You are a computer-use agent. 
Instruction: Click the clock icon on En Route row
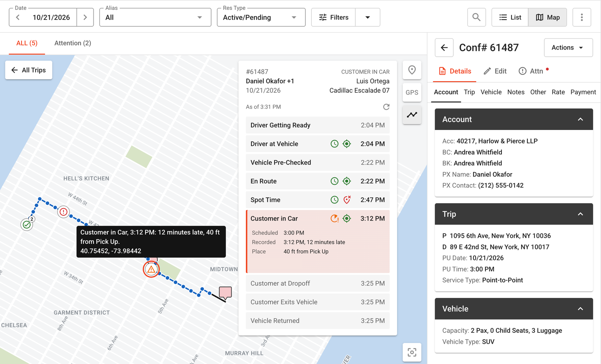(x=334, y=181)
